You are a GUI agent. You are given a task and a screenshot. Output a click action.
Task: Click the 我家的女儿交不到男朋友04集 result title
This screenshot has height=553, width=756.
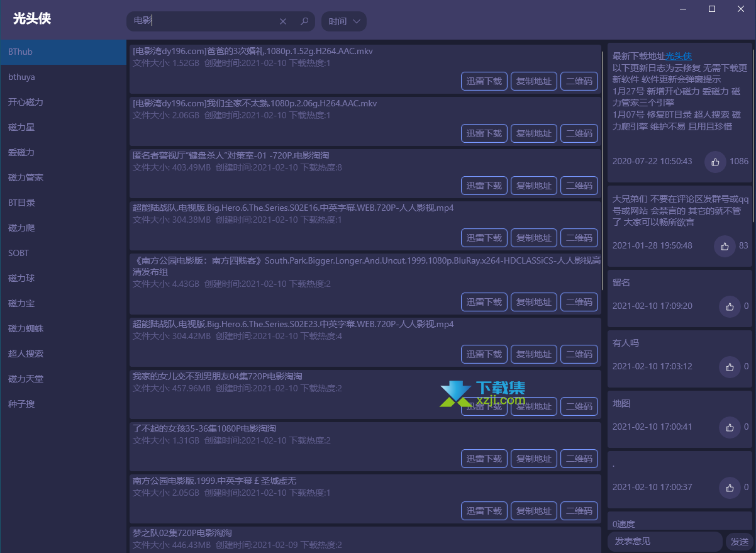pyautogui.click(x=218, y=376)
